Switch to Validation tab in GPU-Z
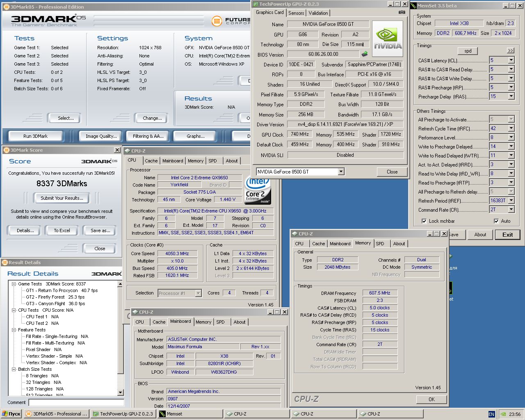The width and height of the screenshot is (525, 420). (x=318, y=13)
